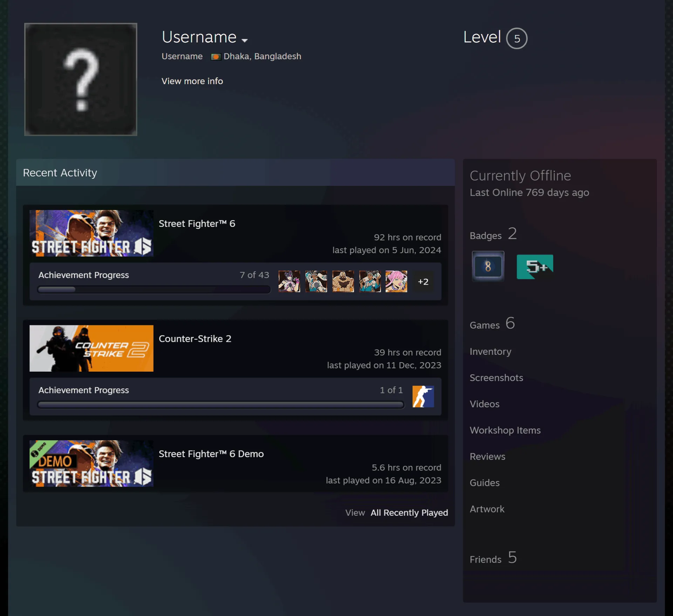673x616 pixels.
Task: Click Counter-Strike 2 achievement progress bar
Action: click(221, 405)
